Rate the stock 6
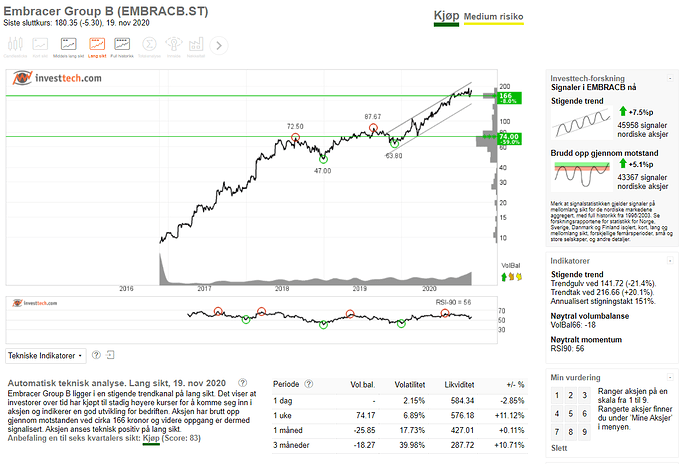This screenshot has width=690, height=464. point(585,414)
